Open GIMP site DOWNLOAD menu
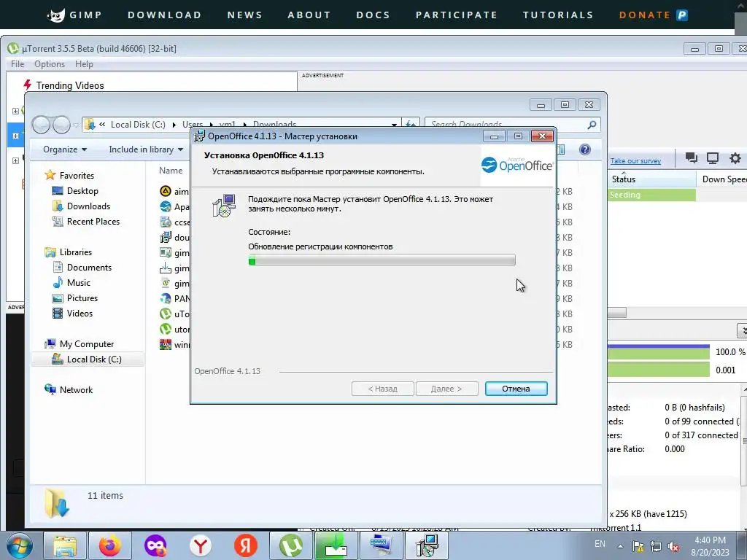This screenshot has width=747, height=560. point(164,15)
